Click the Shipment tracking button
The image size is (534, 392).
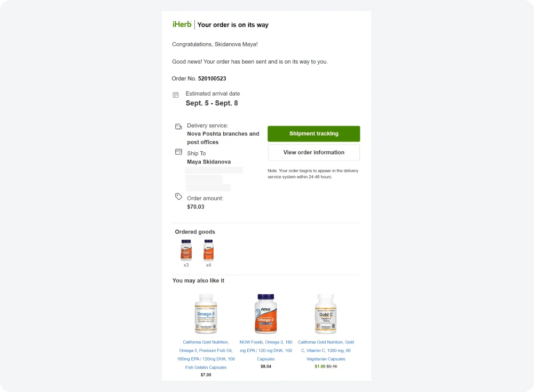313,134
